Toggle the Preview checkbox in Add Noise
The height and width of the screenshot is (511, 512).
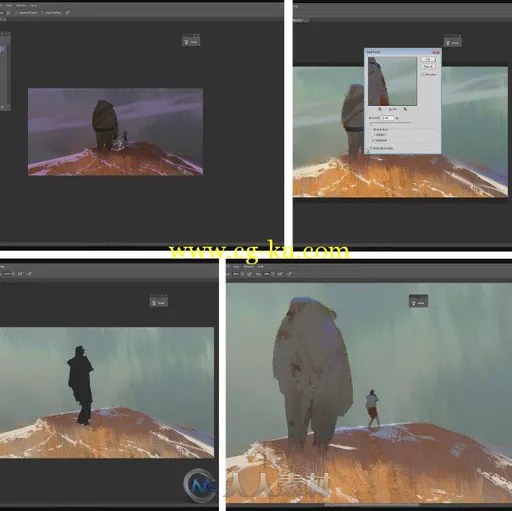pyautogui.click(x=422, y=74)
